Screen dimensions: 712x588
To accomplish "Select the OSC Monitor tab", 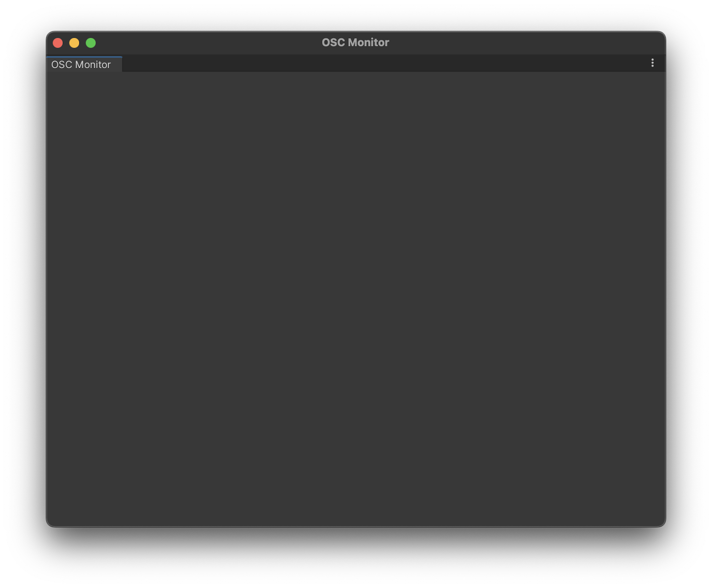I will click(x=84, y=64).
